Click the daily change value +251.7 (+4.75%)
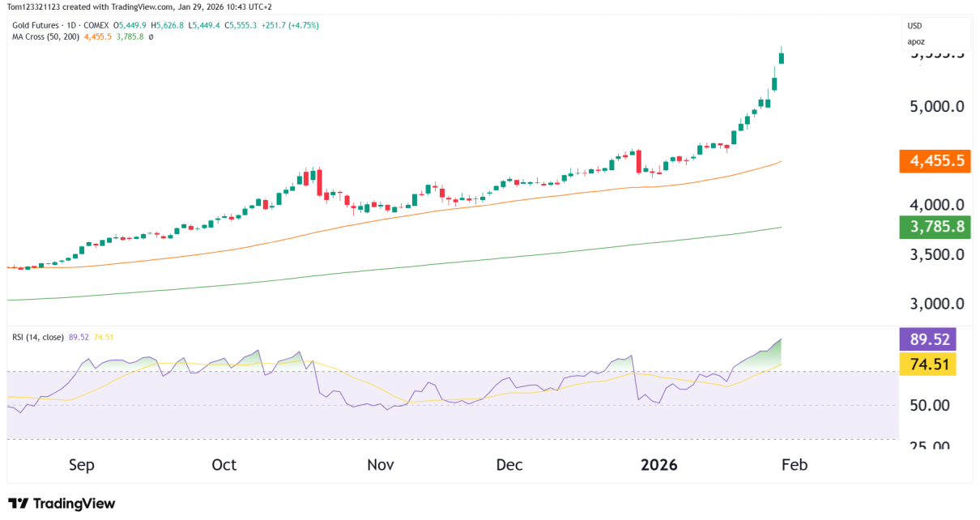The height and width of the screenshot is (520, 980). coord(290,25)
